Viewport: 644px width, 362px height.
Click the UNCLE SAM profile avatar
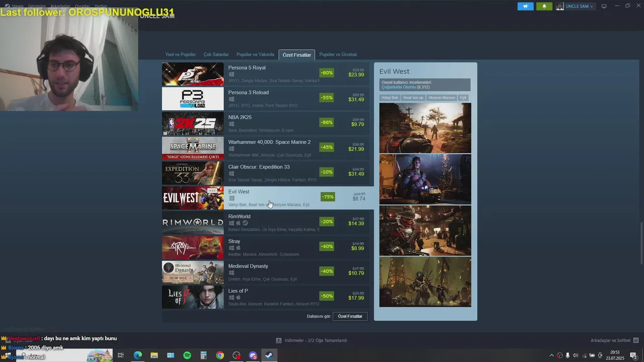click(x=559, y=7)
